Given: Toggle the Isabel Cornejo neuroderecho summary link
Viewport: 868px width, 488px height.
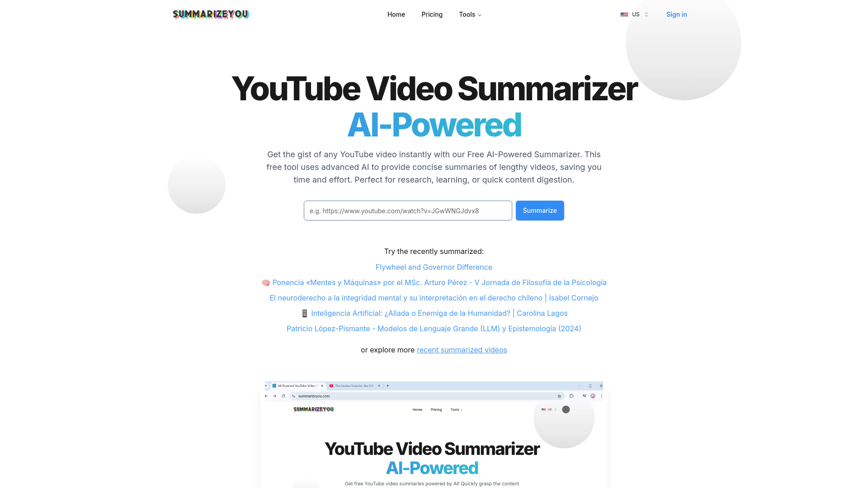Looking at the screenshot, I should click(434, 297).
